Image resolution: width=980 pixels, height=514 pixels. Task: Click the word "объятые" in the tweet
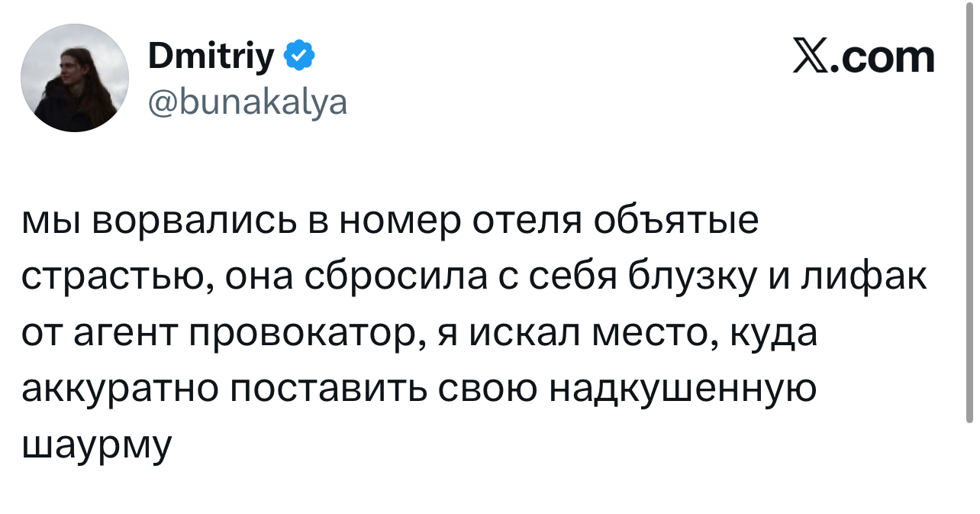click(675, 222)
